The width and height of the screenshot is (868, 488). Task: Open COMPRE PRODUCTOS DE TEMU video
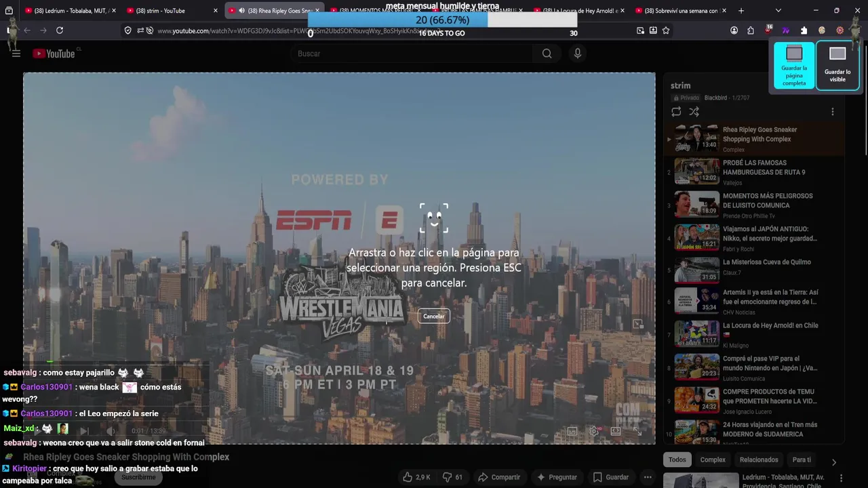(754, 401)
